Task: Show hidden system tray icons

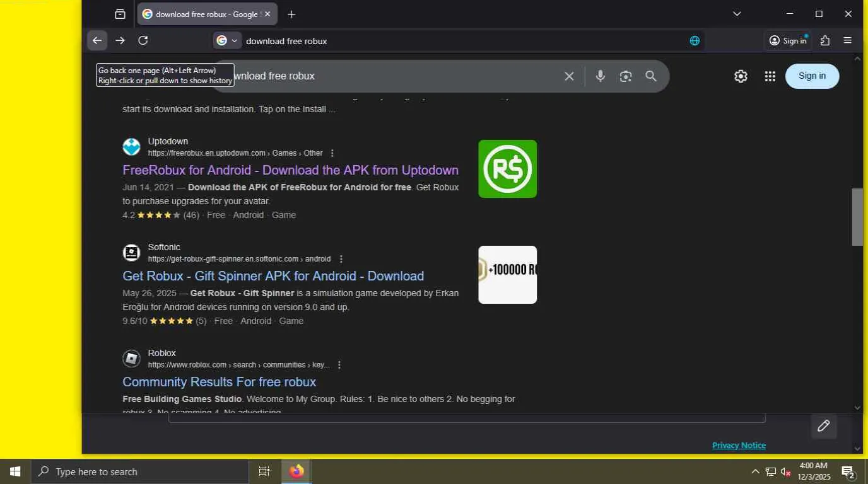Action: pos(755,471)
